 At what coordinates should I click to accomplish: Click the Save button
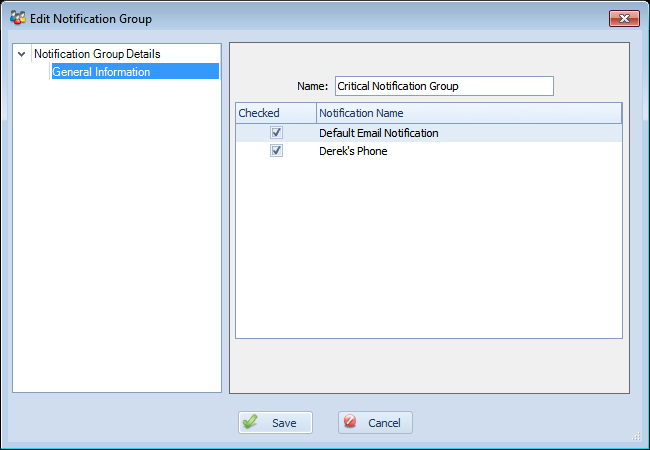click(275, 422)
